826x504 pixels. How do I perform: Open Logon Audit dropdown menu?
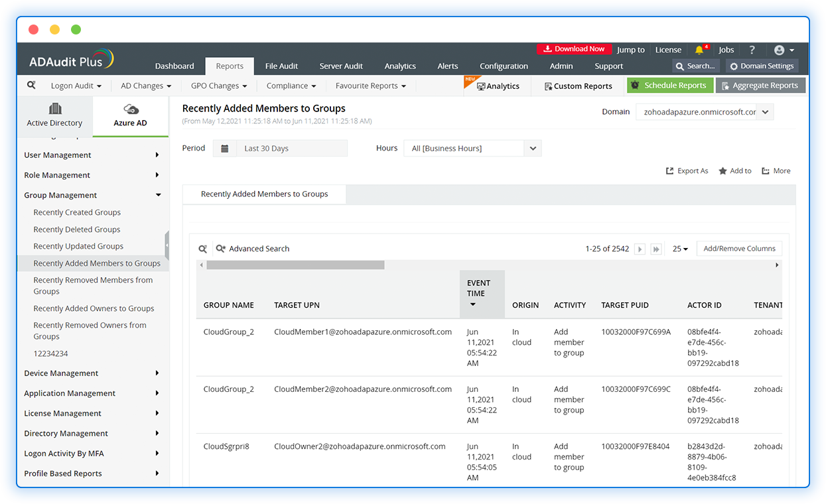[x=76, y=86]
